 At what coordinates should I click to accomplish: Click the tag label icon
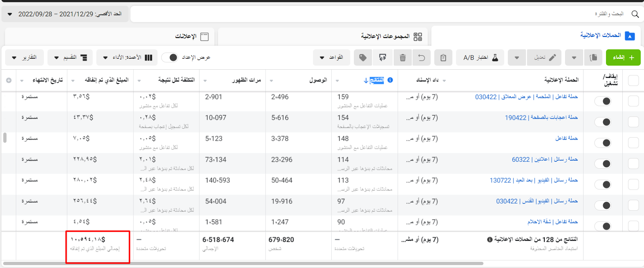coord(363,58)
